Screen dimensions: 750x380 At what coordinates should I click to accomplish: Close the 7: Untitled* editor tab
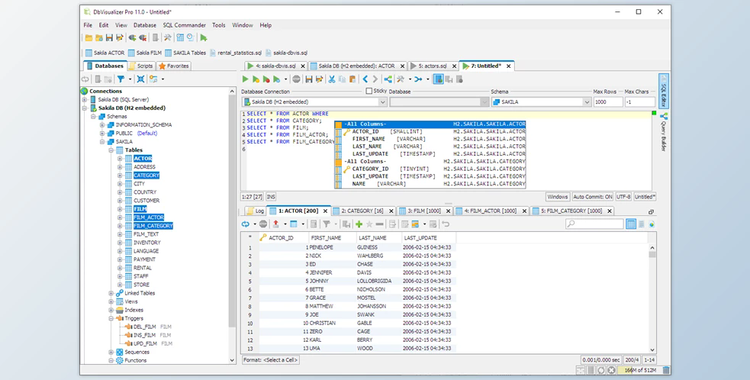pos(508,66)
